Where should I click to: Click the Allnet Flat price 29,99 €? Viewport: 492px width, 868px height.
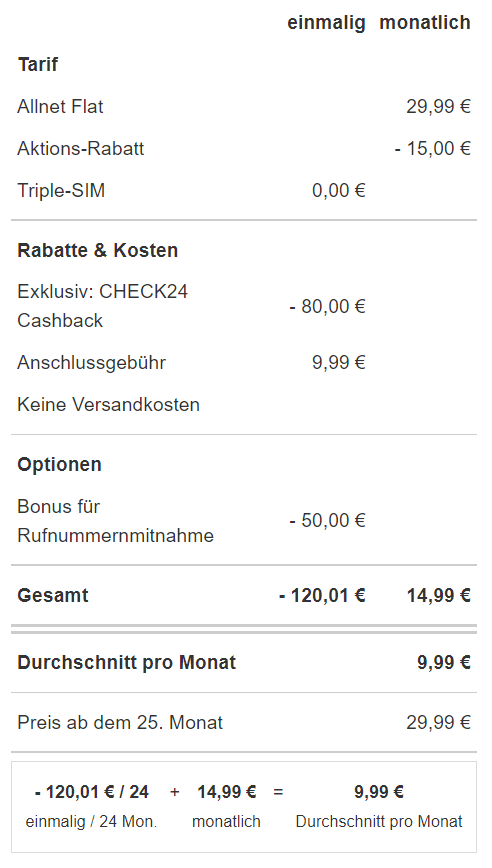pos(438,106)
